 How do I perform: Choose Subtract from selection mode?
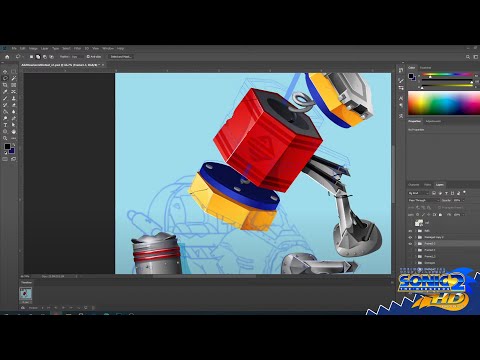tap(45, 57)
